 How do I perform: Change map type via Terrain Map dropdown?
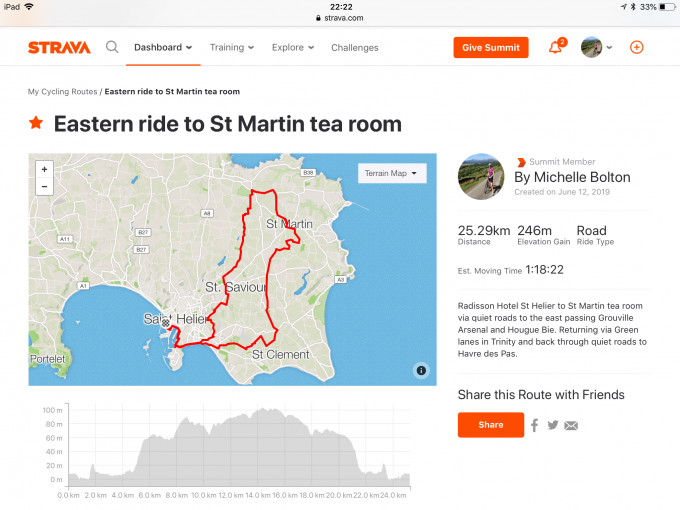392,173
